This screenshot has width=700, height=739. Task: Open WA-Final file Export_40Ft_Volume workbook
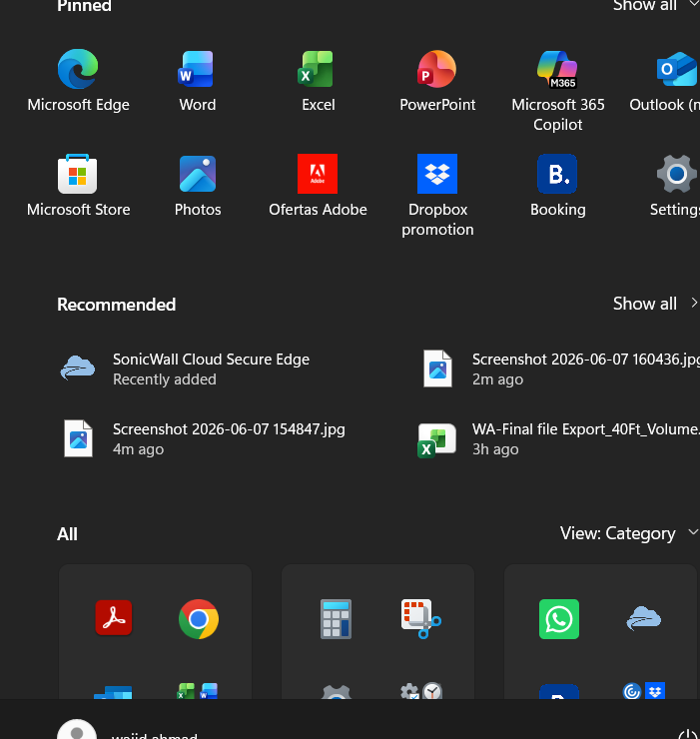[558, 438]
